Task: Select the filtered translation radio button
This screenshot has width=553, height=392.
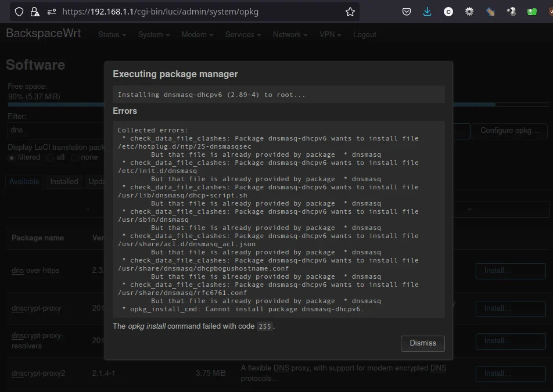Action: click(x=12, y=157)
